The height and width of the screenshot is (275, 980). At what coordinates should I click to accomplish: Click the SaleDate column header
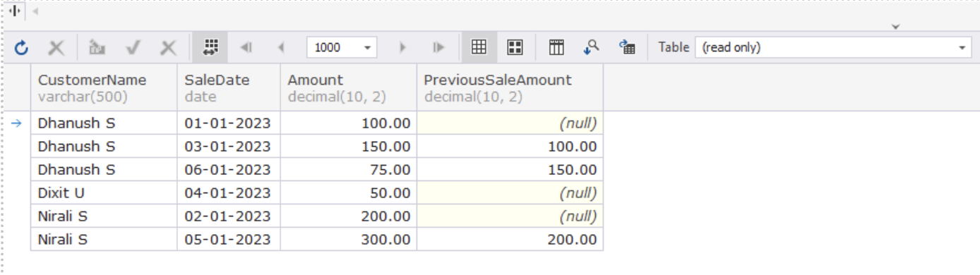[x=229, y=87]
